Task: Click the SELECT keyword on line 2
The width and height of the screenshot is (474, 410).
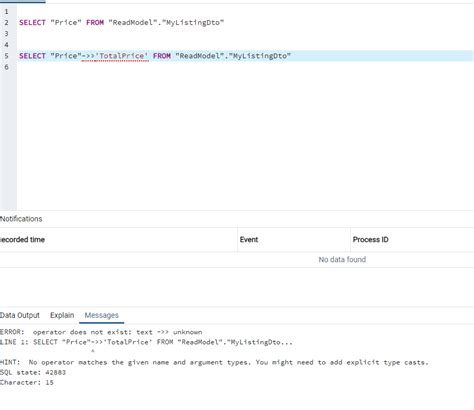Action: coord(32,23)
